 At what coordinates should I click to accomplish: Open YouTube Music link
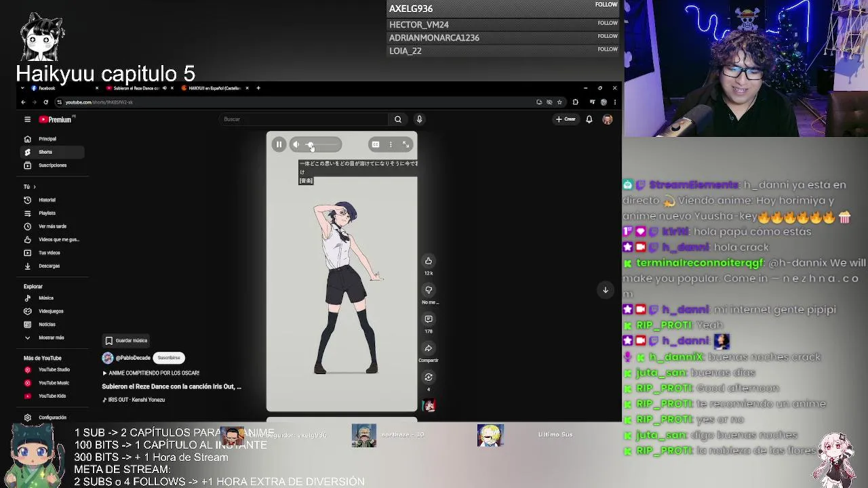point(53,383)
